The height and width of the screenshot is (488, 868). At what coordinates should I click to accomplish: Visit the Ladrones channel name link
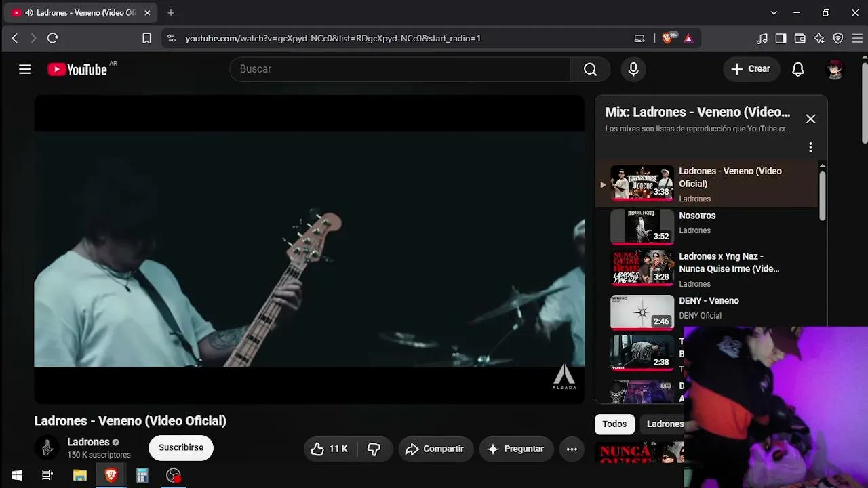coord(88,442)
